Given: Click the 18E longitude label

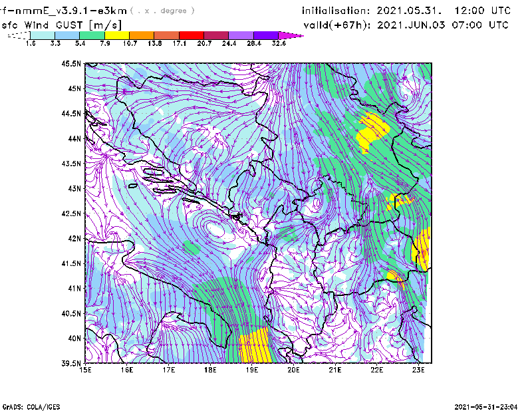Looking at the screenshot, I should 210,370.
